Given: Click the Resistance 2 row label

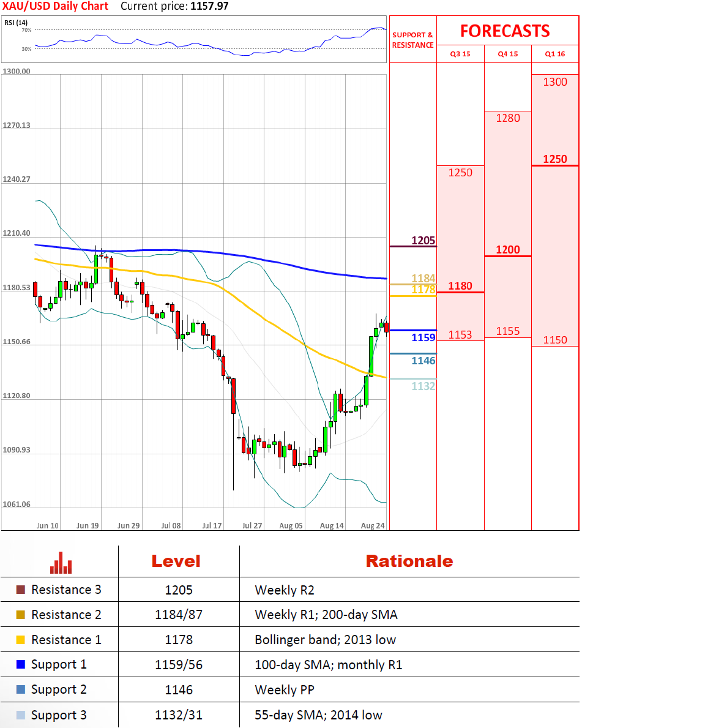Looking at the screenshot, I should [66, 615].
